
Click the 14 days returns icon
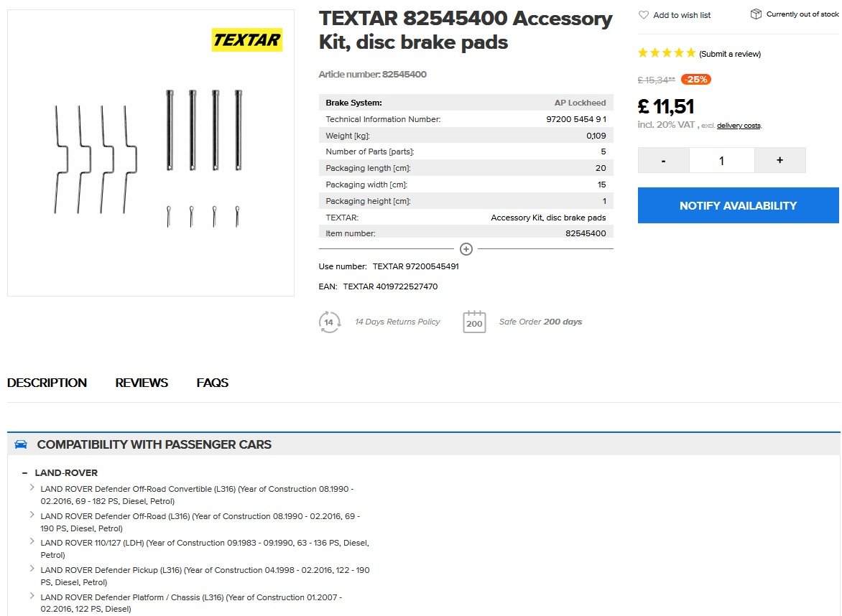coord(329,322)
